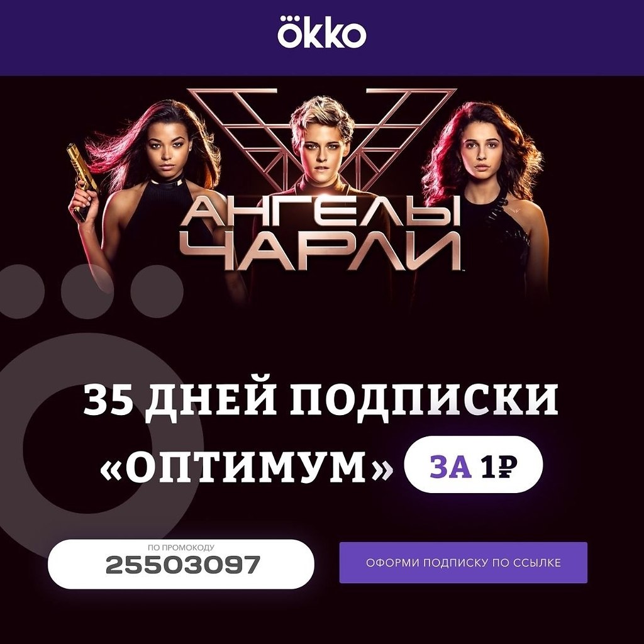Click the gray circle overlapping the woman's elbow
Image resolution: width=644 pixels, height=644 pixels.
point(87,291)
